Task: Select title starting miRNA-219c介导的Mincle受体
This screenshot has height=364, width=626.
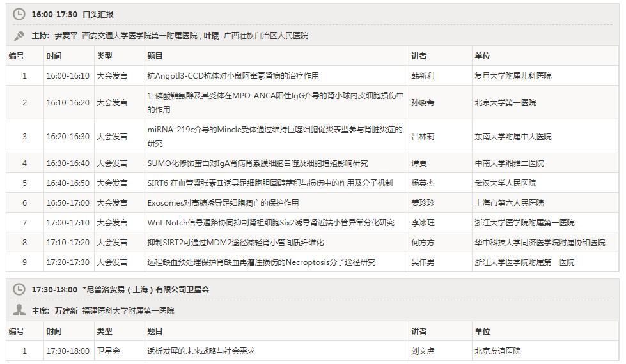Action: 275,137
